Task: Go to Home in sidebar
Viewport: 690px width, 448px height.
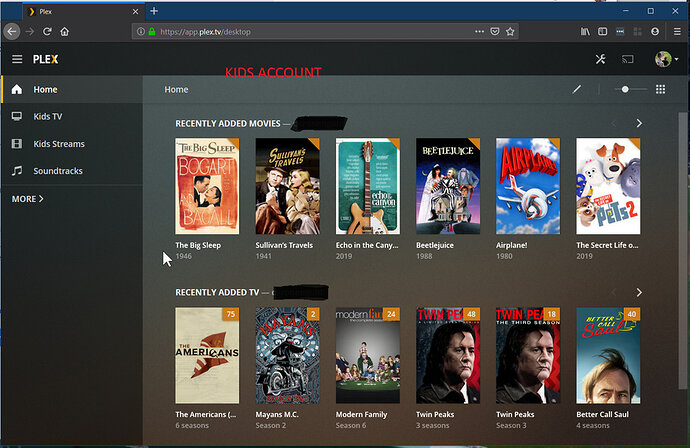Action: 73,89
